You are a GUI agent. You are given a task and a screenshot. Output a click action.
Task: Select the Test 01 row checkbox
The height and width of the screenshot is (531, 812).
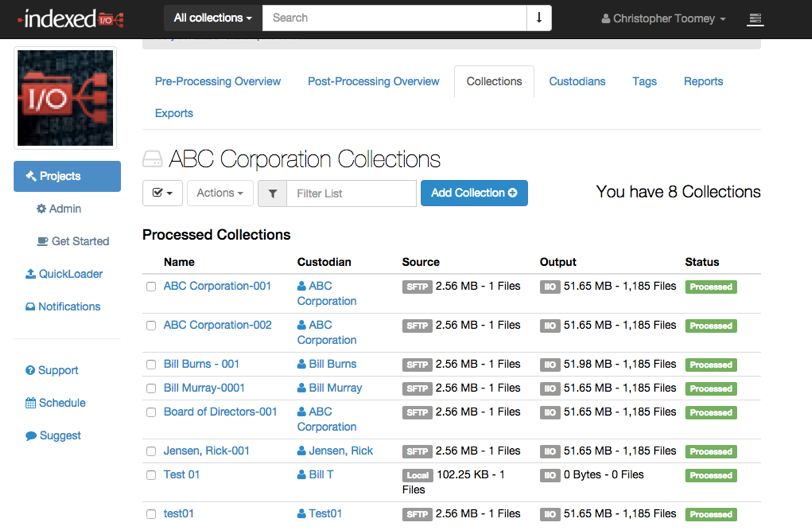(x=151, y=475)
